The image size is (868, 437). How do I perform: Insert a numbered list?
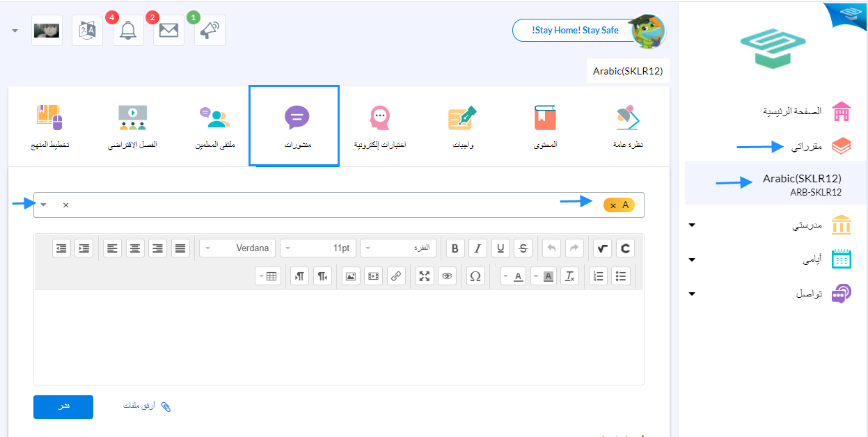(598, 276)
